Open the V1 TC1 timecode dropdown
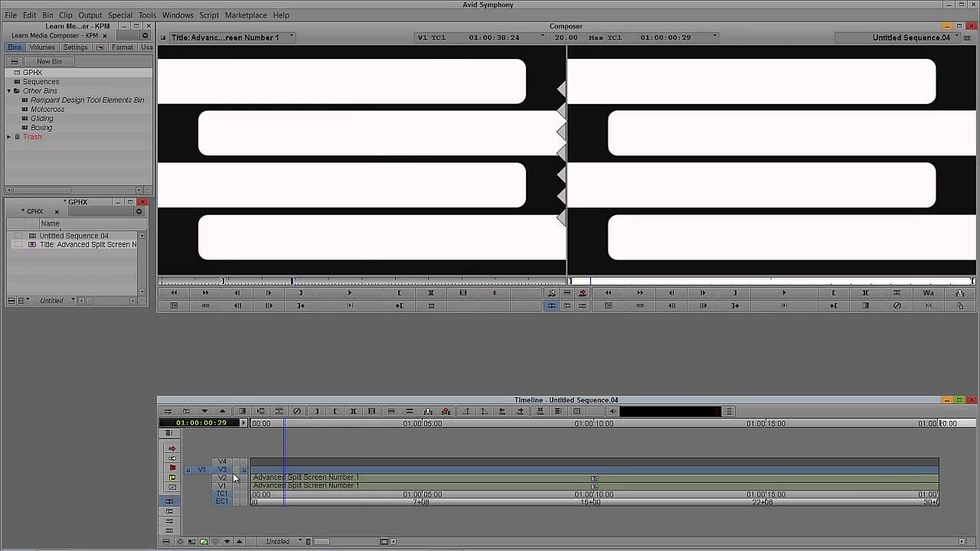The height and width of the screenshot is (551, 980). click(x=542, y=37)
